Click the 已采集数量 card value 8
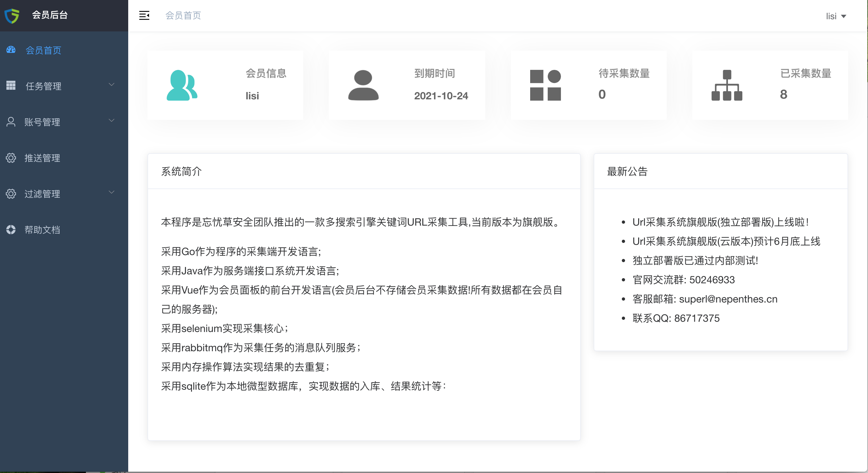This screenshot has width=868, height=473. click(x=783, y=94)
